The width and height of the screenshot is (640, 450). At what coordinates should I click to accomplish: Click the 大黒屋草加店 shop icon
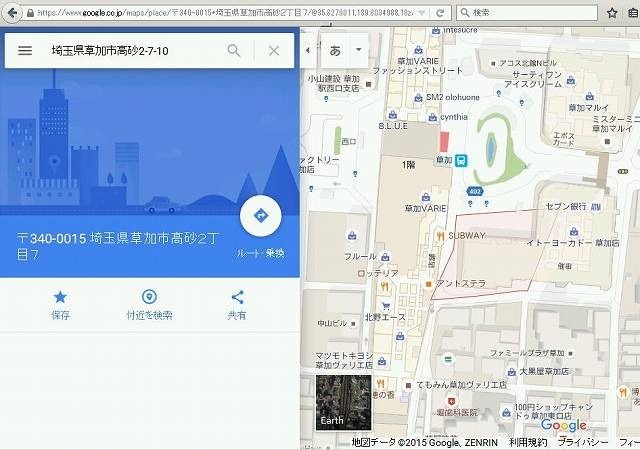(511, 372)
